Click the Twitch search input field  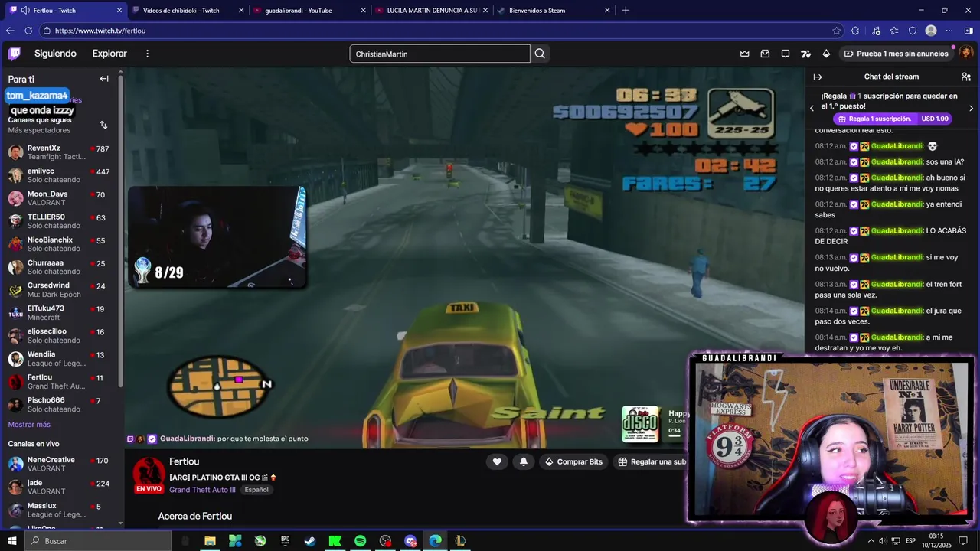click(439, 54)
